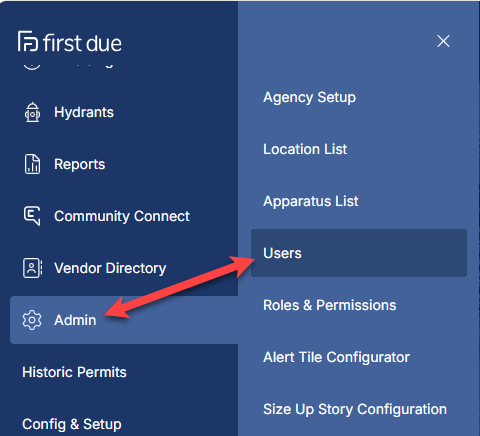Open the Reports sidebar label
Image resolution: width=480 pixels, height=436 pixels.
click(x=80, y=164)
